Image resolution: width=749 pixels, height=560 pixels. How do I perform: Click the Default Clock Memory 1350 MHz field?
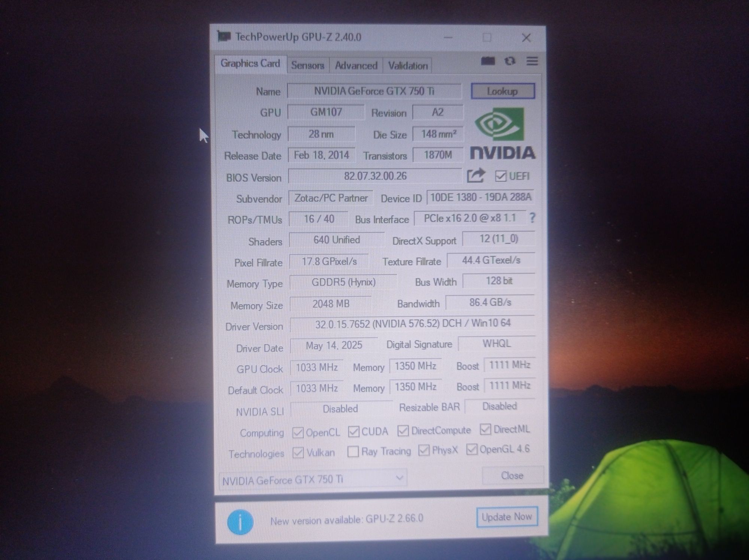point(415,387)
